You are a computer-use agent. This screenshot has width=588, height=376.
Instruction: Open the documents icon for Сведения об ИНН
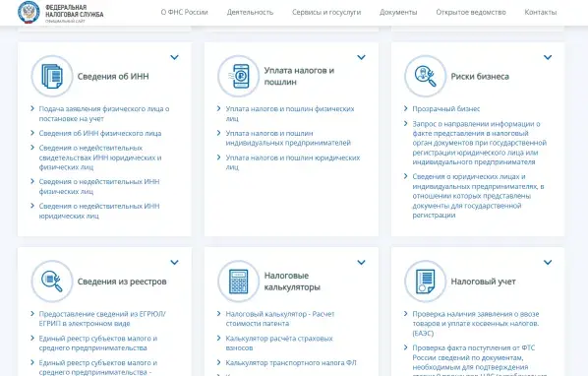pos(52,76)
